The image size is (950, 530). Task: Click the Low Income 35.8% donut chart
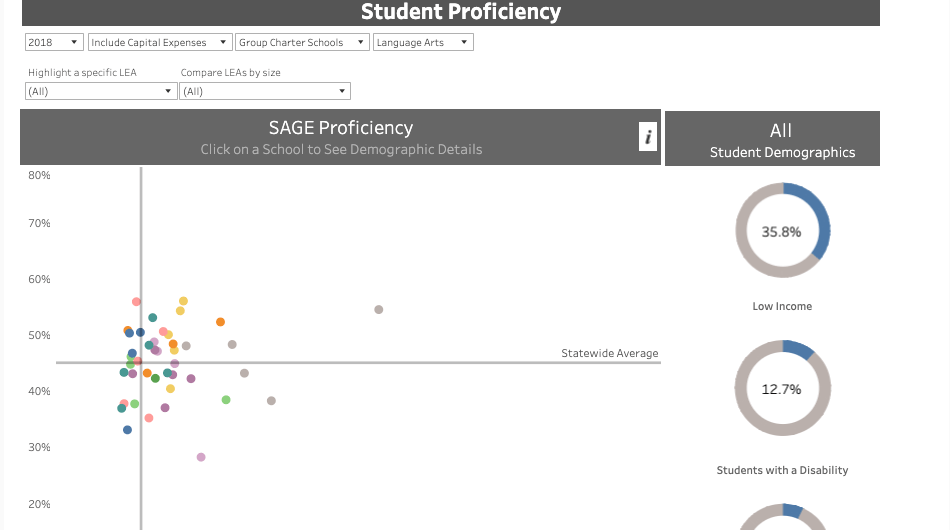point(782,231)
